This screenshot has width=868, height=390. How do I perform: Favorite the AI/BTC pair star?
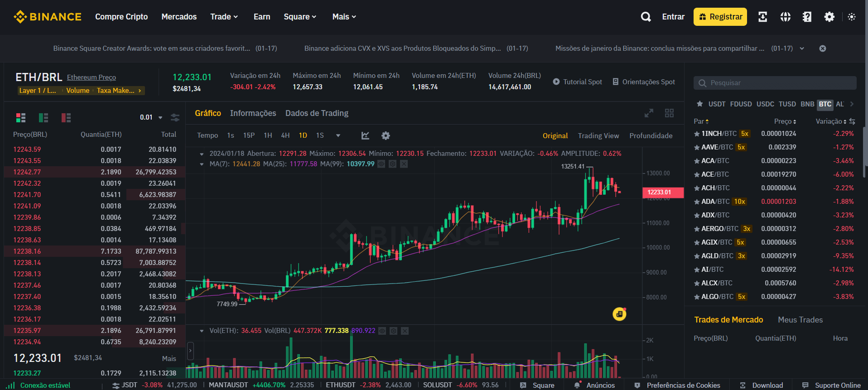(x=697, y=270)
